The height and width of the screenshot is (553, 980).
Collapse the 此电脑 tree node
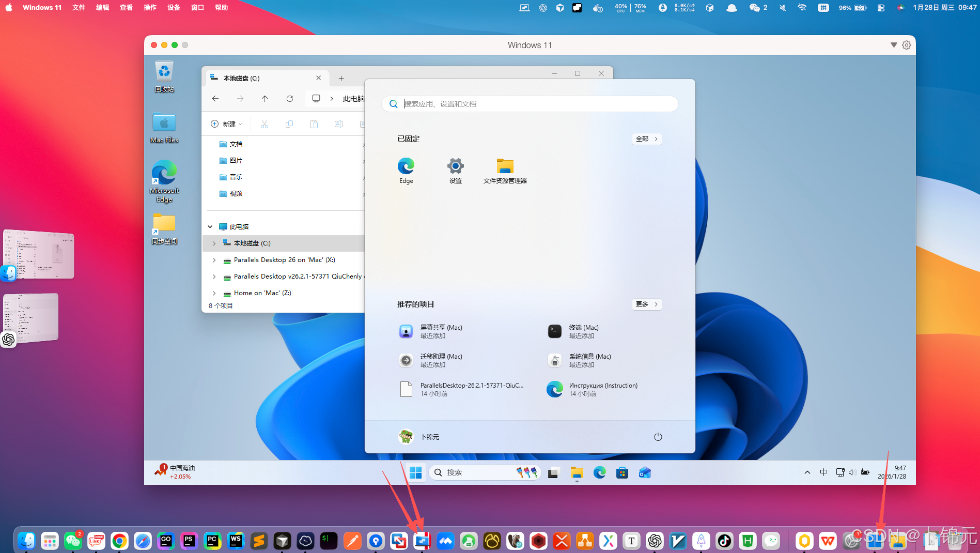(x=210, y=226)
